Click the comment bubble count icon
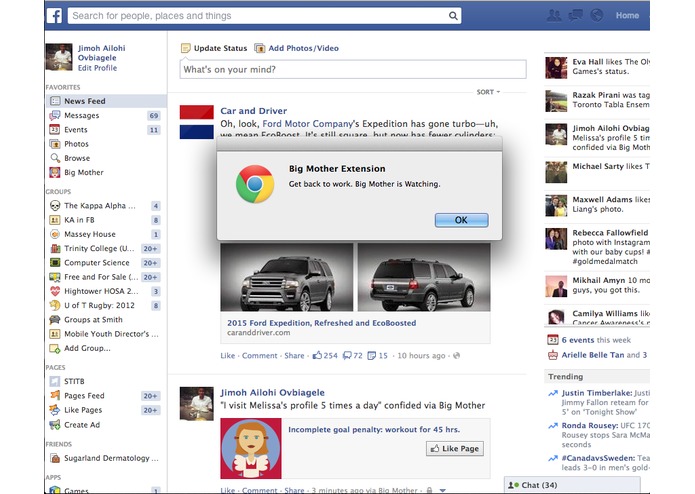695x494 pixels. coord(348,355)
